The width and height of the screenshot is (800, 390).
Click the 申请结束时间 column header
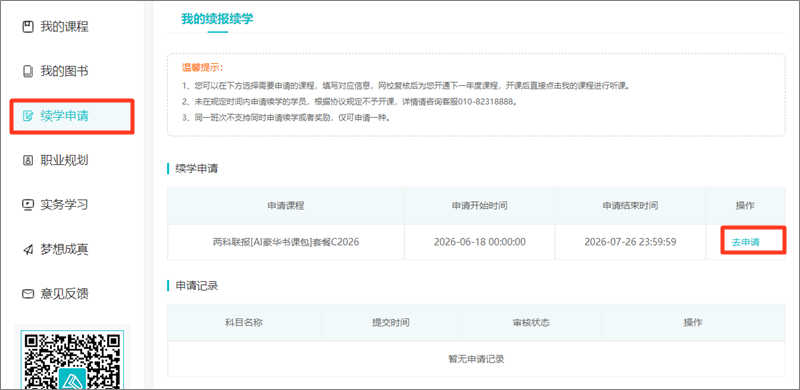(x=630, y=206)
